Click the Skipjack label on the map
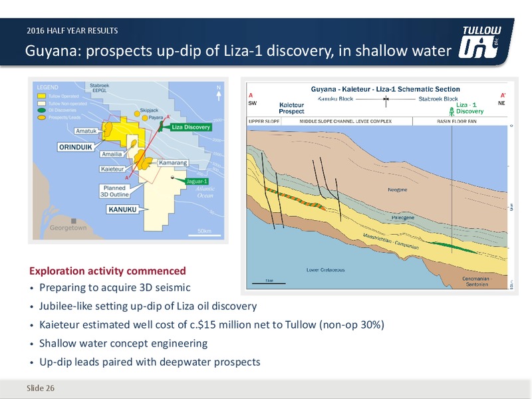 (x=149, y=110)
